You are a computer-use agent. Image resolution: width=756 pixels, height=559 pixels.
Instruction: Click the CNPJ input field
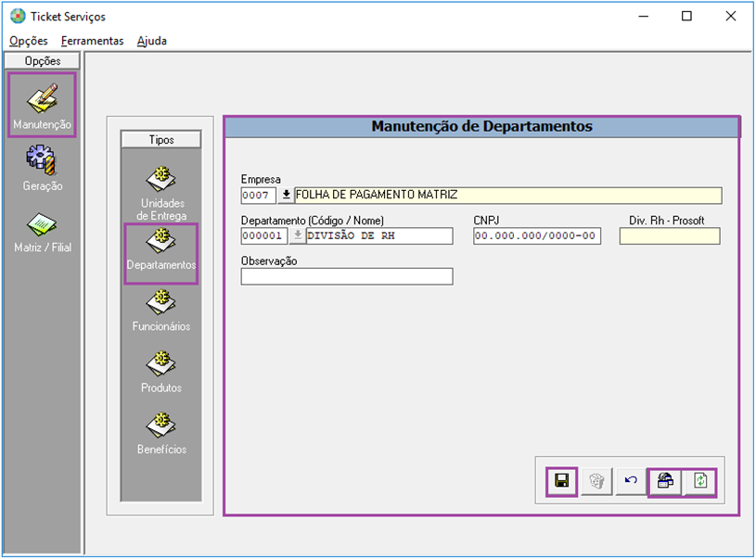pos(537,235)
